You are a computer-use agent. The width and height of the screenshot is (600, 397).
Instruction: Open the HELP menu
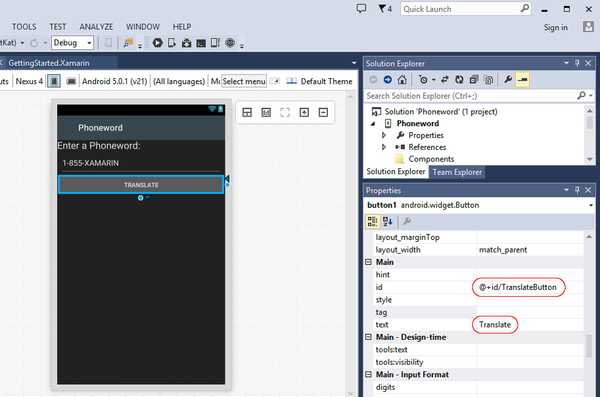182,27
